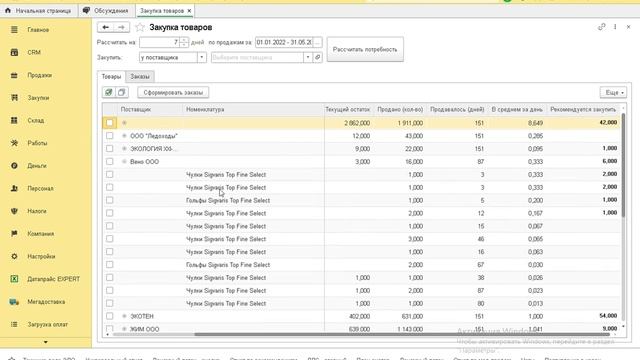Image resolution: width=640 pixels, height=360 pixels.
Task: Expand the top unnamed supplier group
Action: point(124,123)
